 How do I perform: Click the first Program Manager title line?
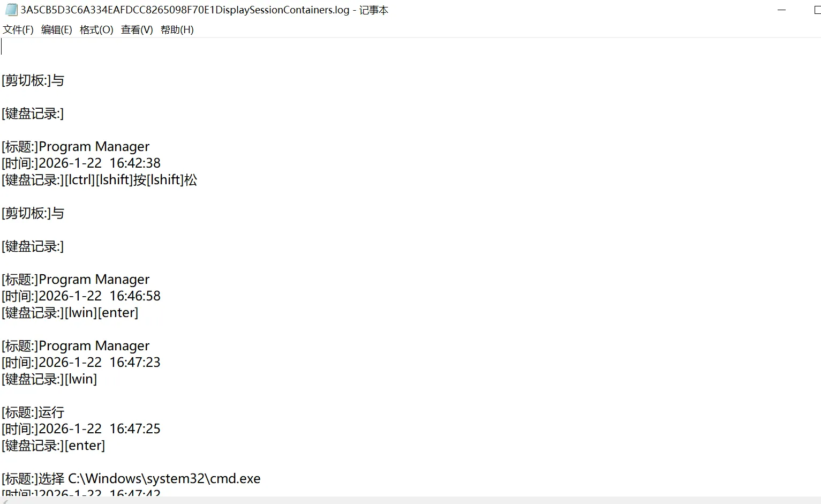pyautogui.click(x=75, y=146)
